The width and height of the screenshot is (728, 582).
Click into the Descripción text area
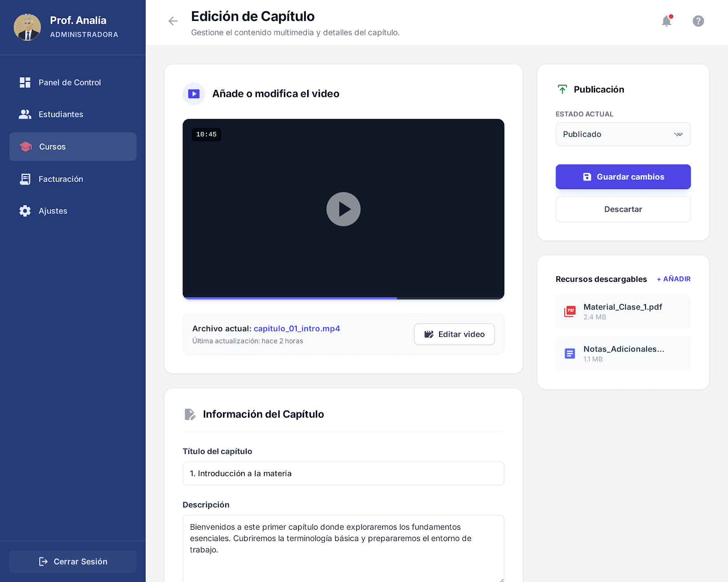(344, 548)
